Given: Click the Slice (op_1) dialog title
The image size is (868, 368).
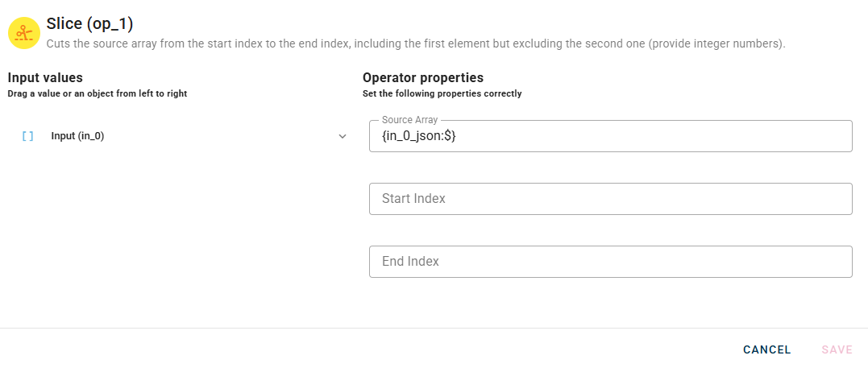Looking at the screenshot, I should tap(89, 24).
